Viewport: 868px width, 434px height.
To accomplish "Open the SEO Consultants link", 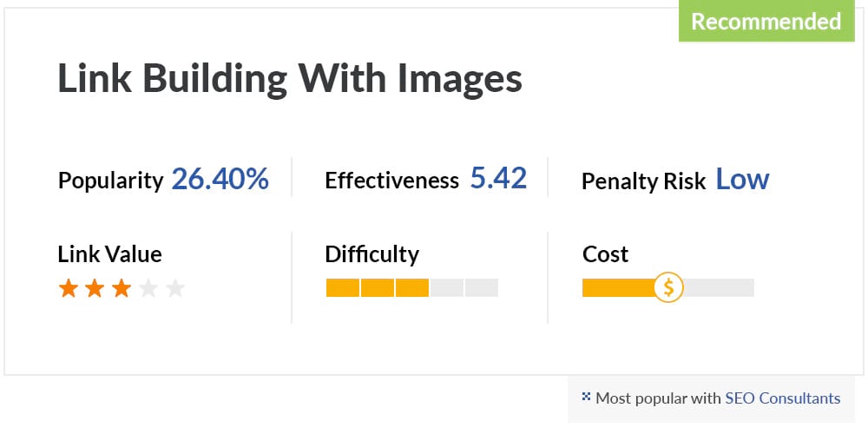I will (783, 398).
